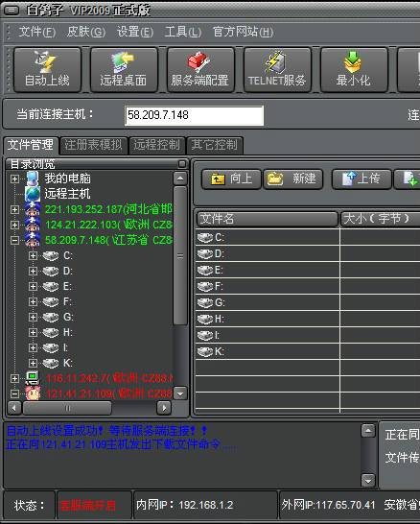
Task: Click the H: drive icon in tree
Action: click(51, 332)
